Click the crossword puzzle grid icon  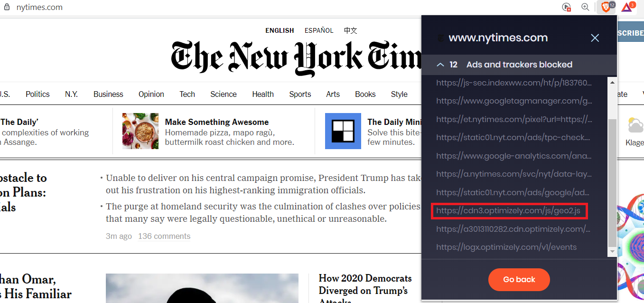click(x=343, y=131)
